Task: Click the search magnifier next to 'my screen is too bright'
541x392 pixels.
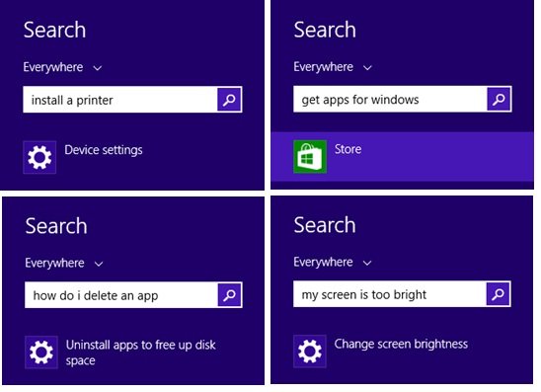Action: pos(499,294)
